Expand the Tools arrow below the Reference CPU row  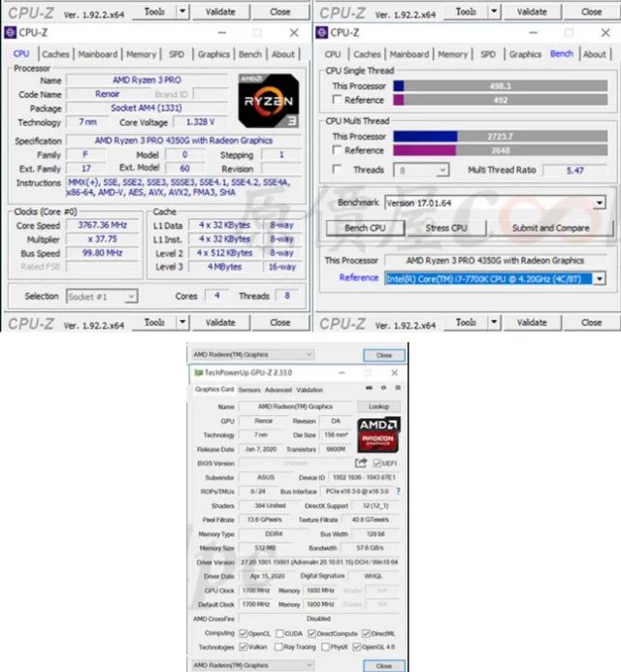coord(494,322)
